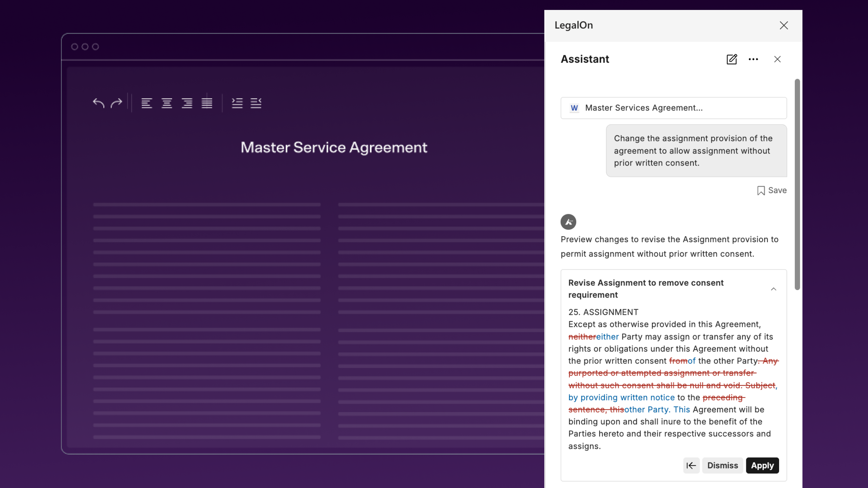Open Assistant more options menu
Image resolution: width=868 pixels, height=488 pixels.
[753, 59]
